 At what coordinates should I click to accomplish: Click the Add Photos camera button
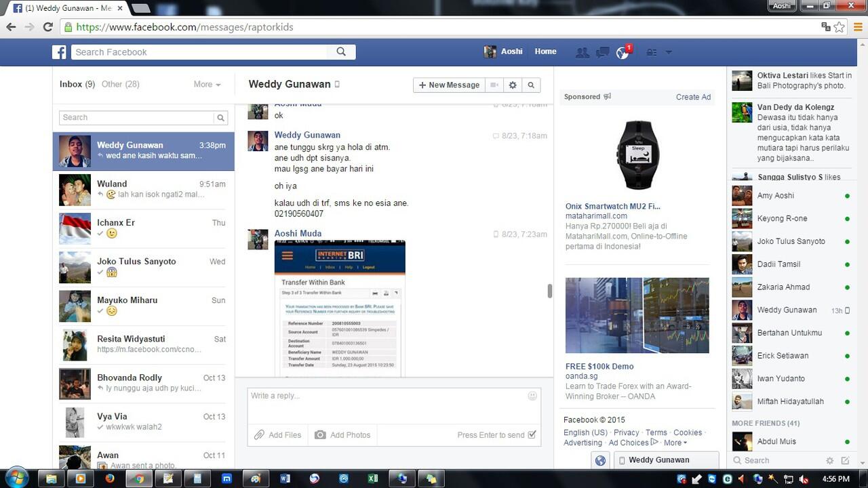coord(342,435)
